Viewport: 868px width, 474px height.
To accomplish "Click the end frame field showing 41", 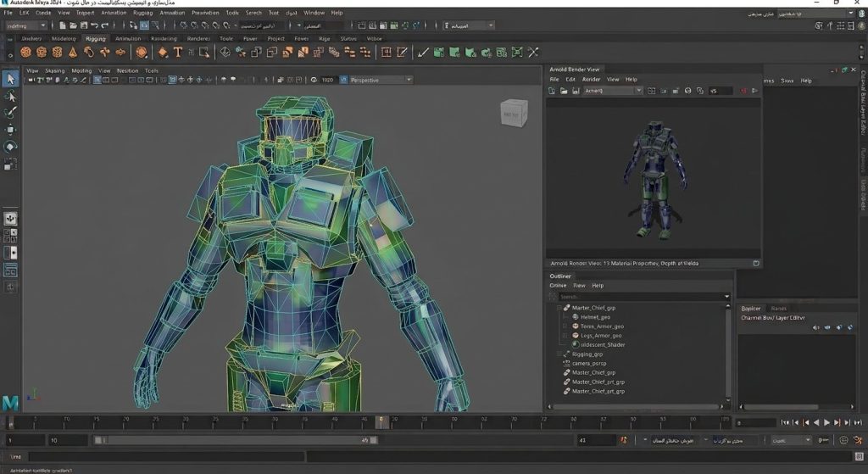I will [x=596, y=440].
